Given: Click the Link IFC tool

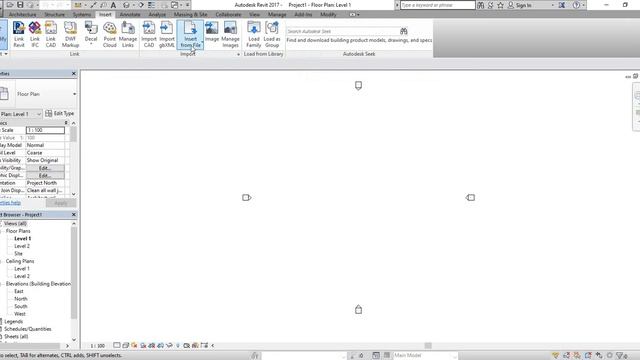Looking at the screenshot, I should pyautogui.click(x=35, y=34).
